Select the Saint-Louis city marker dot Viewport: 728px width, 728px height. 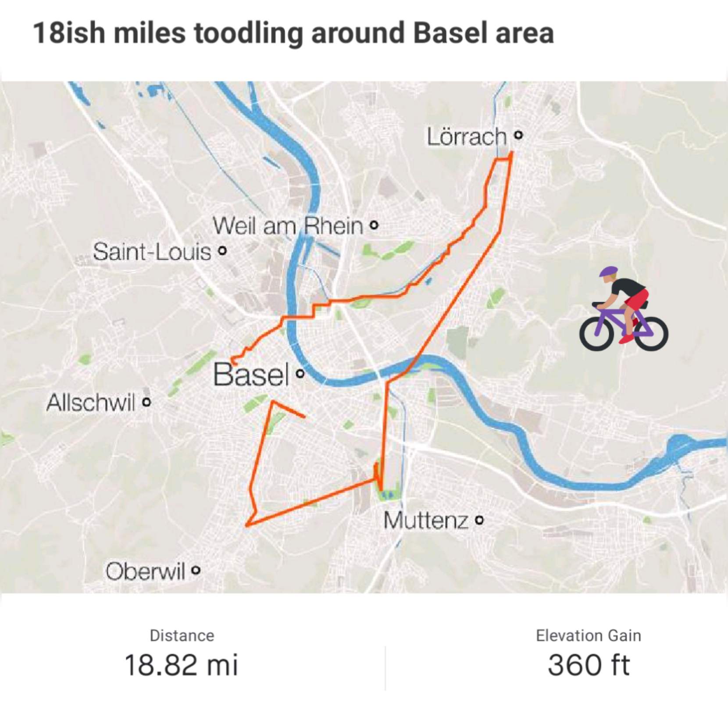(x=222, y=251)
